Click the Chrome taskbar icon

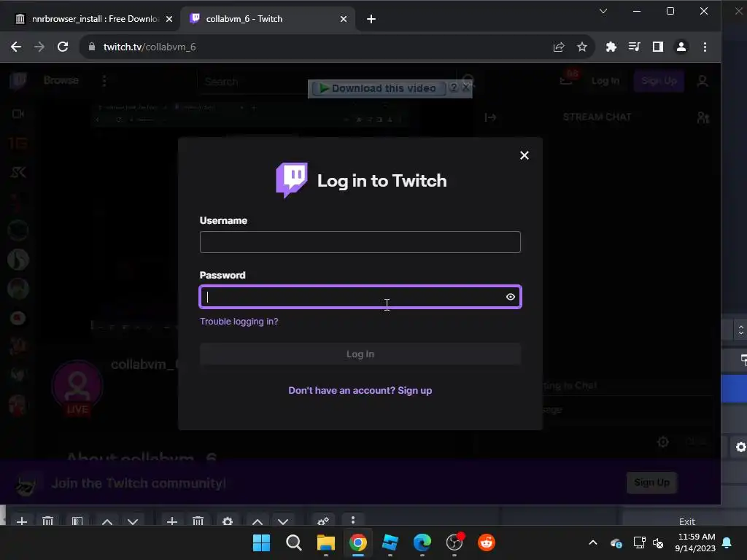[357, 542]
